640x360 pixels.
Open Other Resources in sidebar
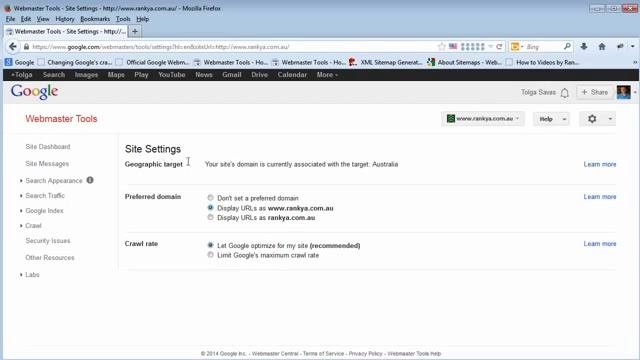(x=50, y=258)
